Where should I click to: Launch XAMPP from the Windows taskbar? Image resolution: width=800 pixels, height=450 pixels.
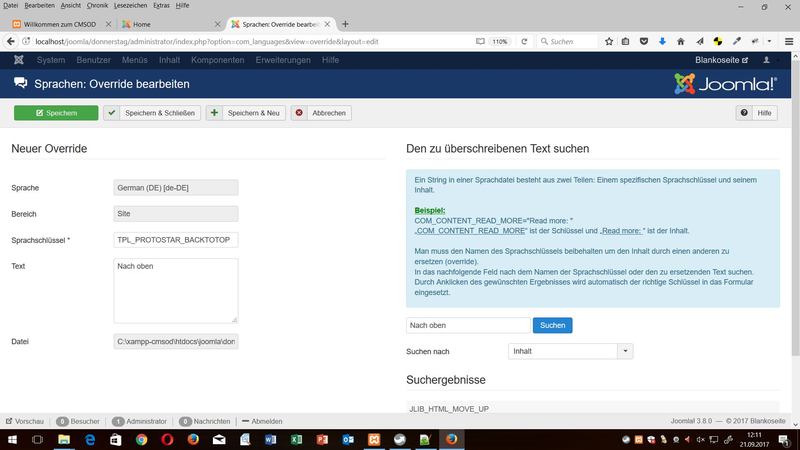(373, 439)
